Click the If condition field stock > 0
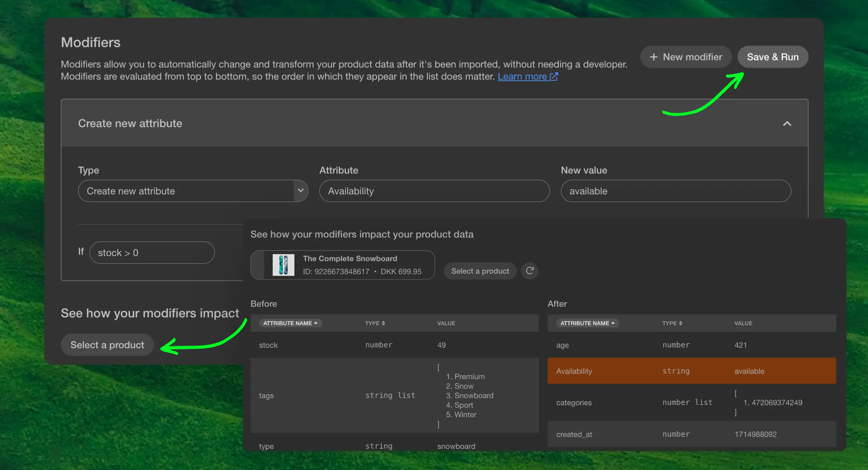The width and height of the screenshot is (868, 470). coord(152,252)
